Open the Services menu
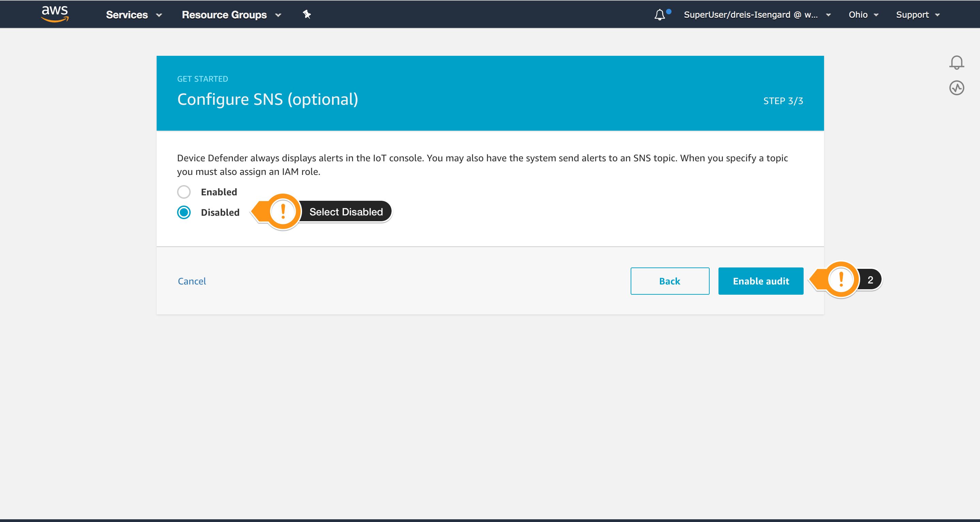This screenshot has height=522, width=980. (134, 15)
